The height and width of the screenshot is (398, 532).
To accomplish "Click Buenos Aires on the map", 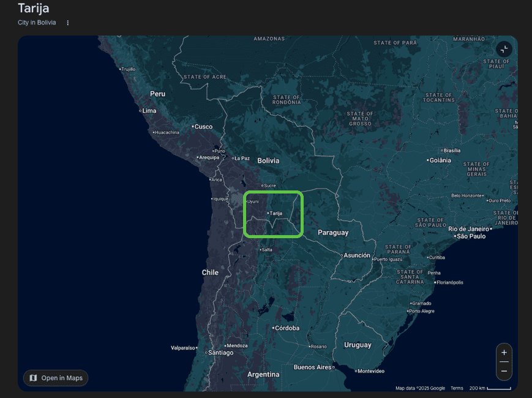I will [312, 367].
